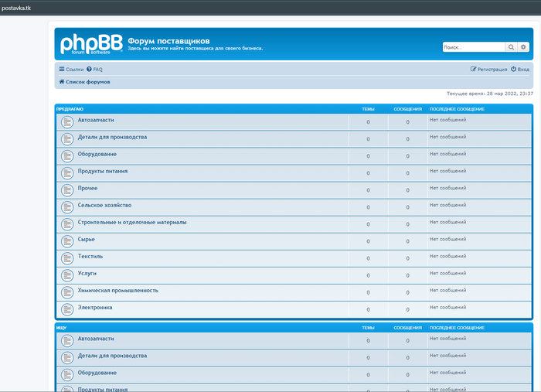Viewport: 541px width, 392px height.
Task: Navigate to Список форумов breadcrumb
Action: coord(87,82)
